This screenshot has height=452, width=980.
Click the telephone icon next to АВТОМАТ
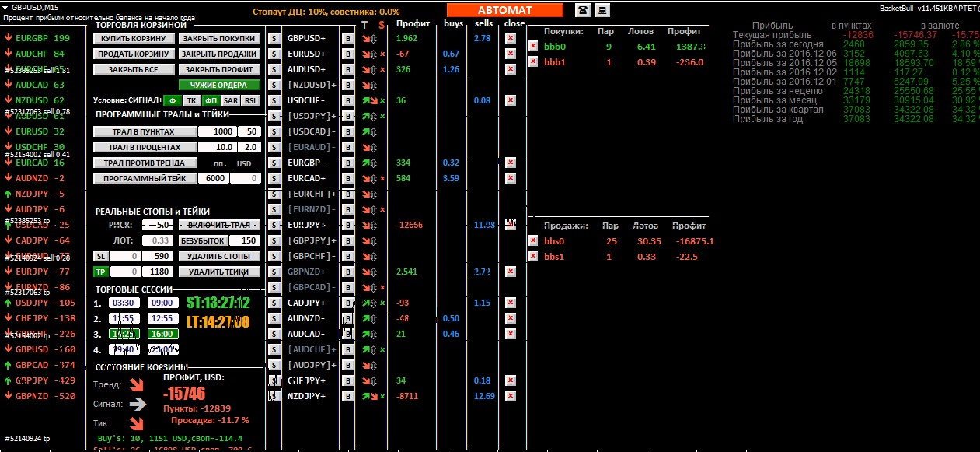pos(582,10)
